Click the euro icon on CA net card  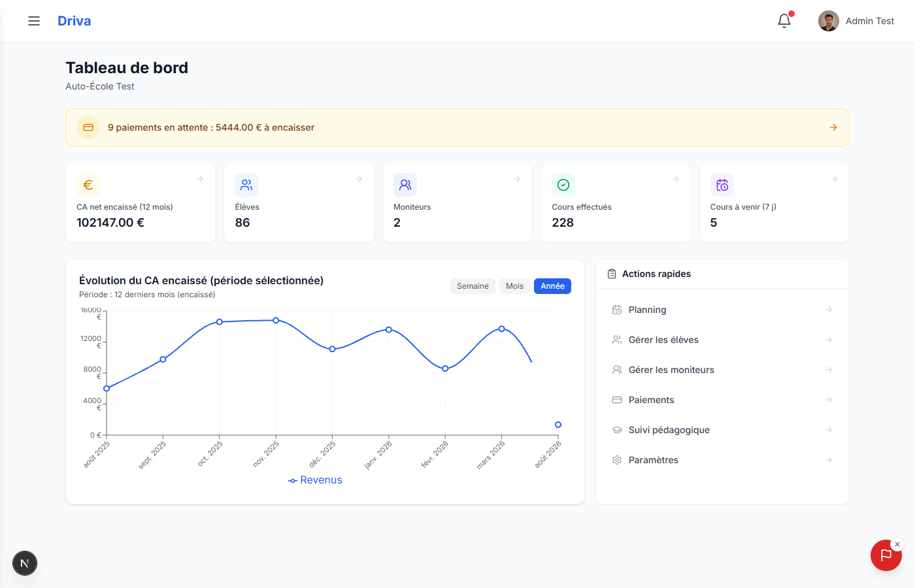pos(88,185)
